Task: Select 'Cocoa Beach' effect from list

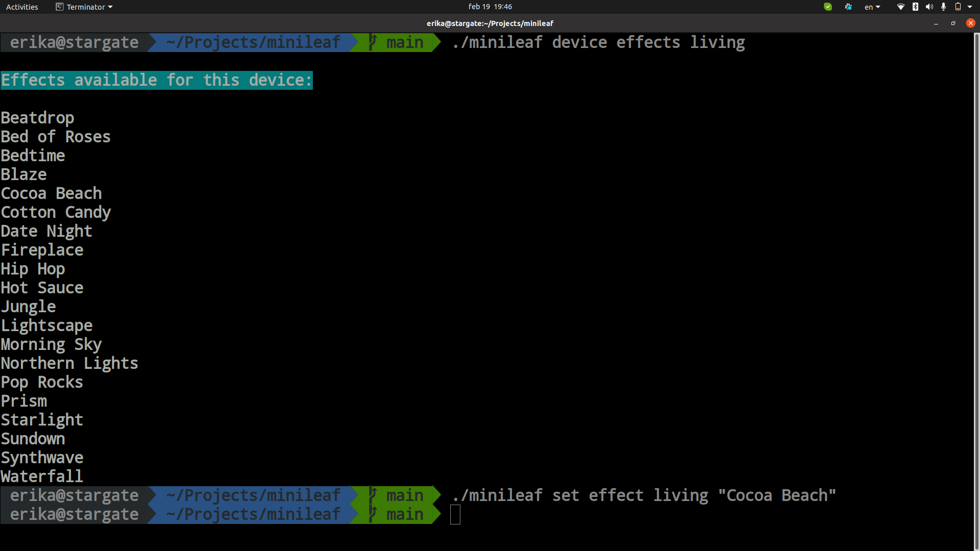Action: pyautogui.click(x=51, y=193)
